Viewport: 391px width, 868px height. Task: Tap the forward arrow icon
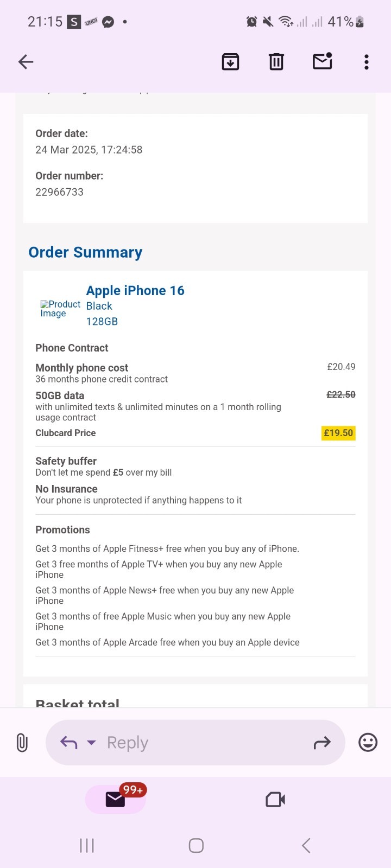click(323, 742)
